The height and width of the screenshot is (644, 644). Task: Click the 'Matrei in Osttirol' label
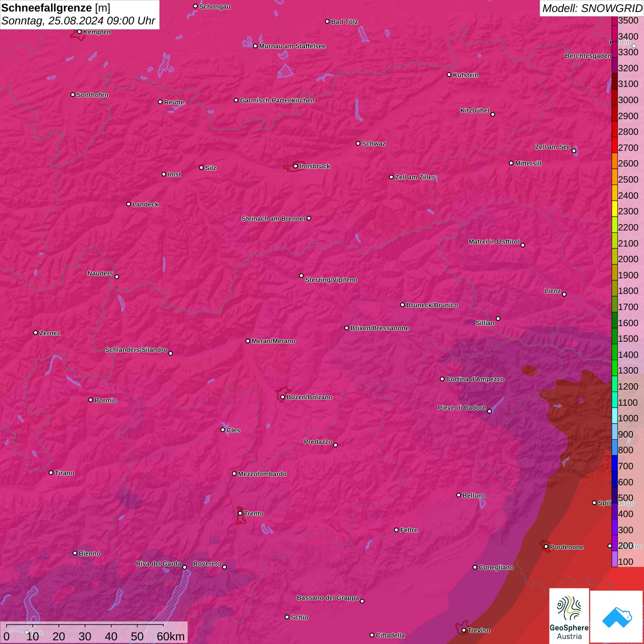(494, 241)
